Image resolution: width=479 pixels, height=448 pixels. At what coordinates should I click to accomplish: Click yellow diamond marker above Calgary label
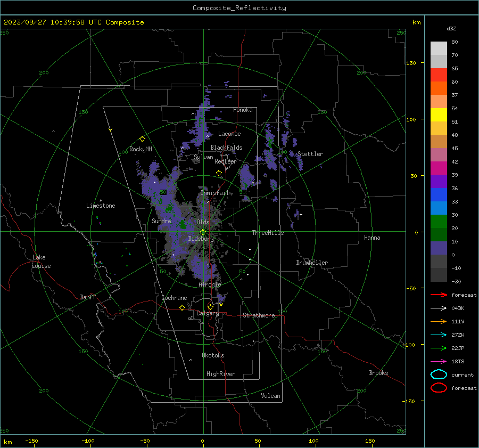pyautogui.click(x=210, y=307)
